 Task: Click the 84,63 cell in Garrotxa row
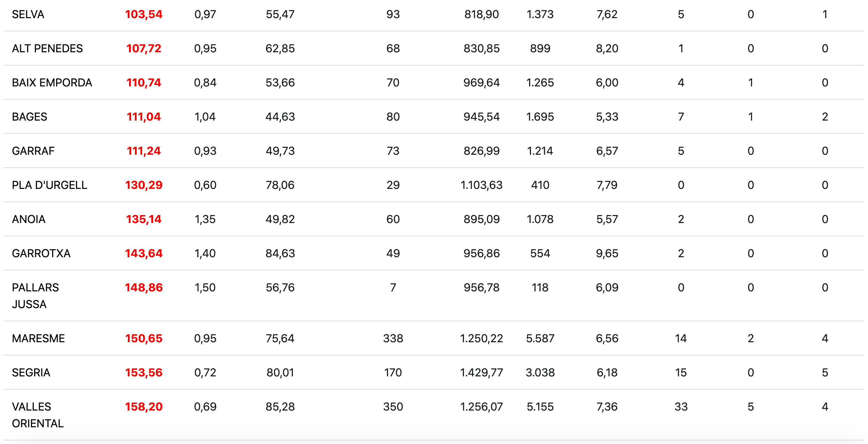280,253
